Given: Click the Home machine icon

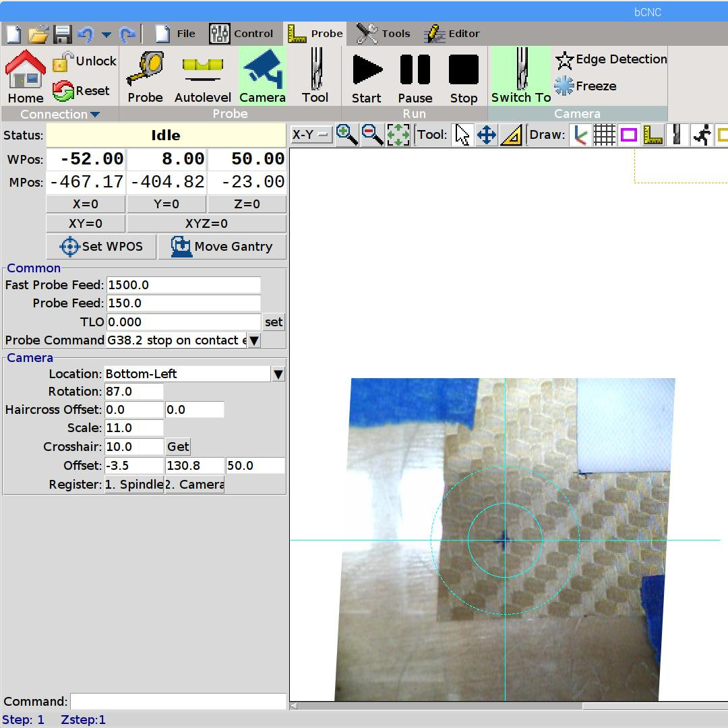Looking at the screenshot, I should [x=26, y=77].
